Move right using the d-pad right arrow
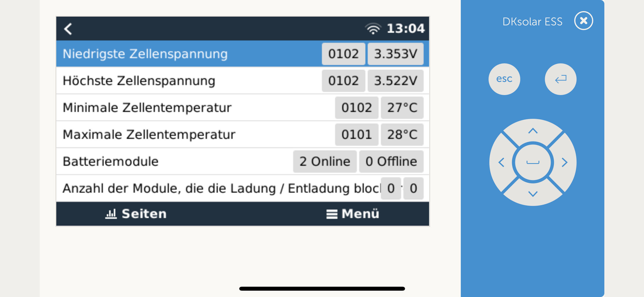Screen dimensions: 644x297 pyautogui.click(x=564, y=163)
